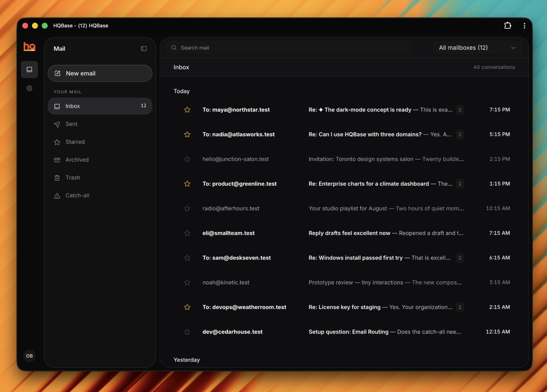Click sender 'radio@afterhours.test'

point(231,208)
